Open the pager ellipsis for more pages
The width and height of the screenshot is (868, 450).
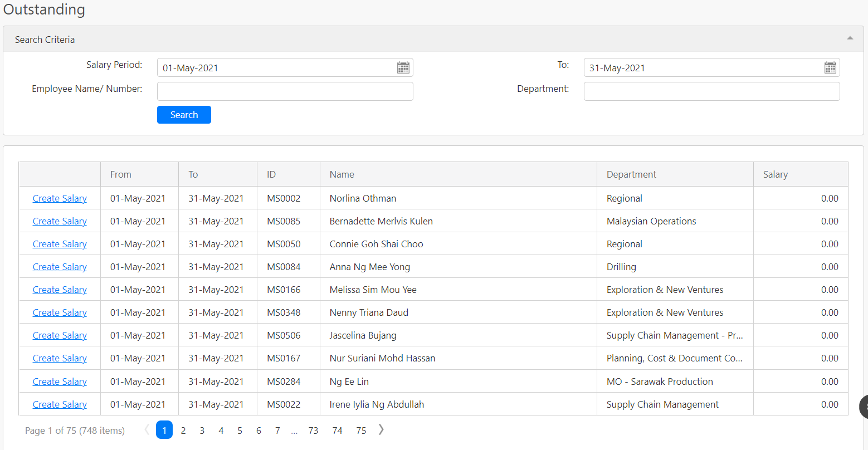294,431
